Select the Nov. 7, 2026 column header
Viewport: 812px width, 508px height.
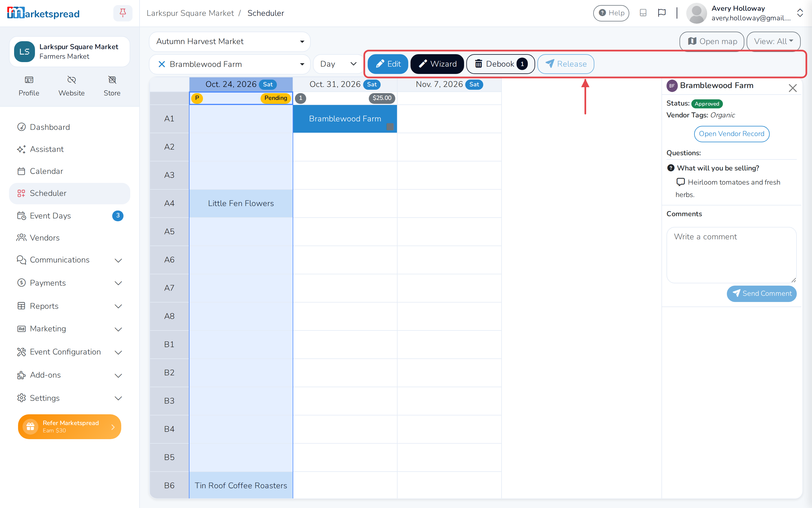(x=449, y=84)
